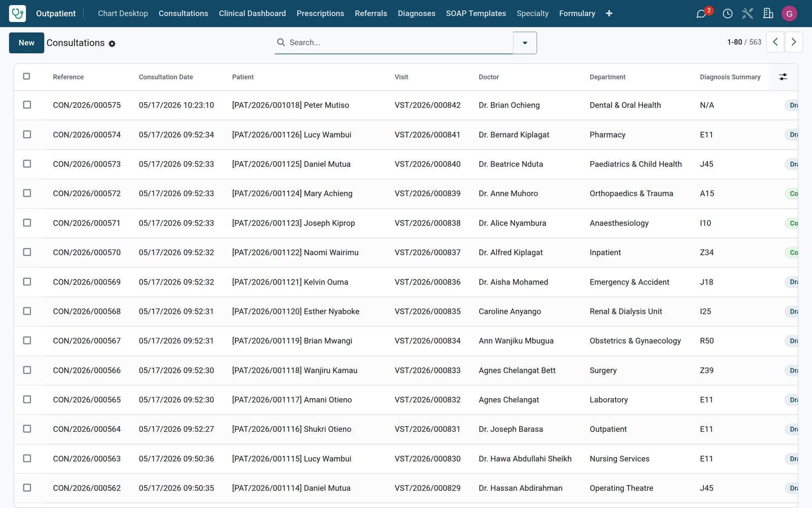The image size is (812, 508).
Task: Select checkbox for CON/2026/000567
Action: pyautogui.click(x=27, y=340)
